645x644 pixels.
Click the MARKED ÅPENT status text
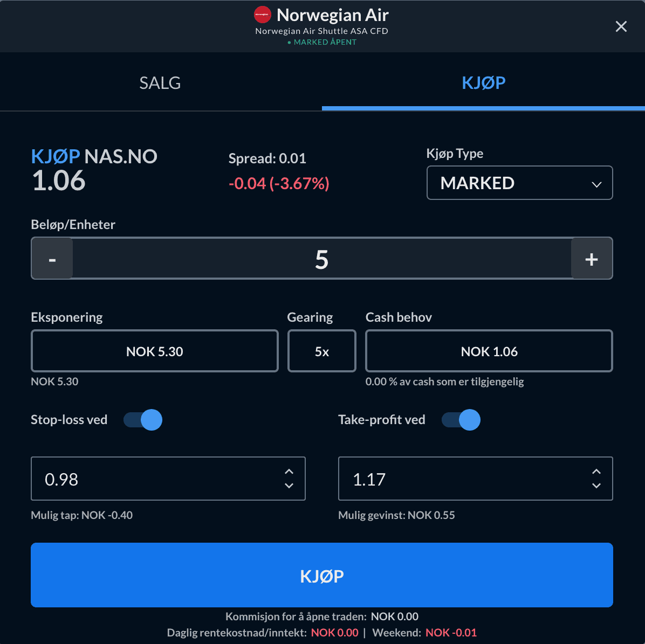click(325, 43)
